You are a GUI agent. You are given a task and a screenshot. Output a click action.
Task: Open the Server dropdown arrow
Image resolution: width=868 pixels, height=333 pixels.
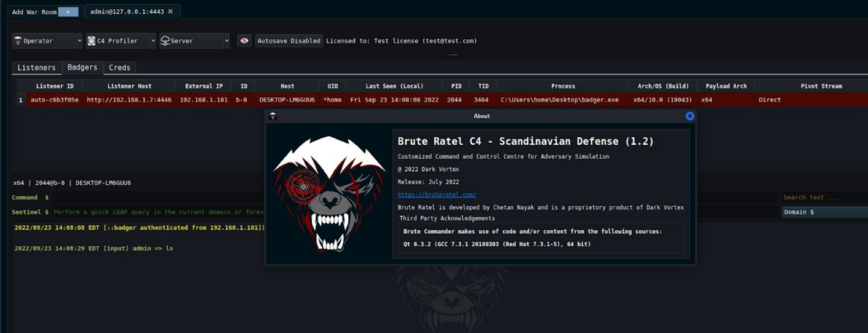pyautogui.click(x=227, y=41)
